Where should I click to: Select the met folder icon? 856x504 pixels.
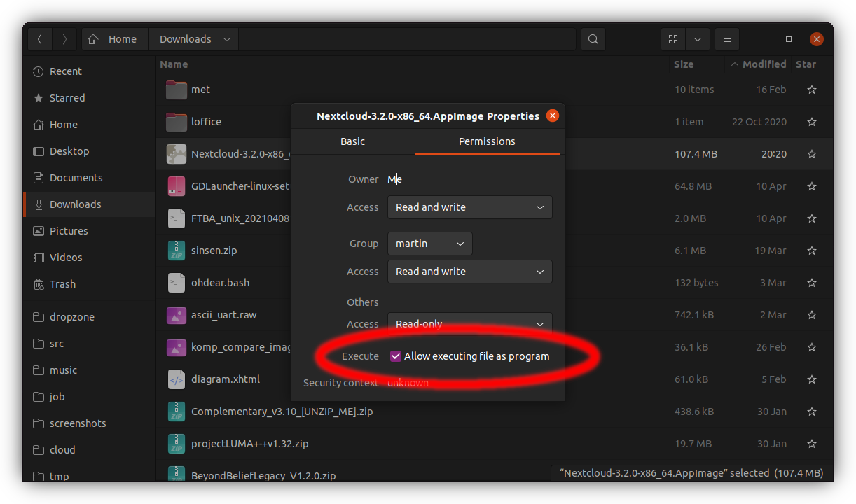pos(177,90)
